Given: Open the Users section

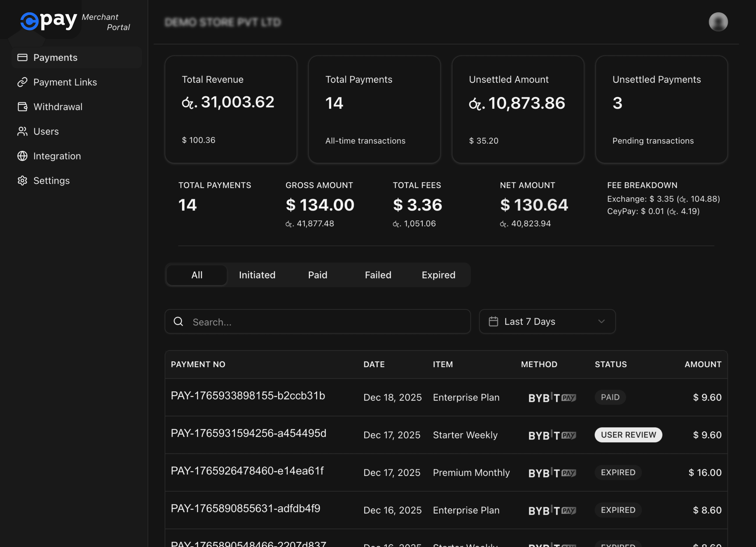Looking at the screenshot, I should pos(46,131).
